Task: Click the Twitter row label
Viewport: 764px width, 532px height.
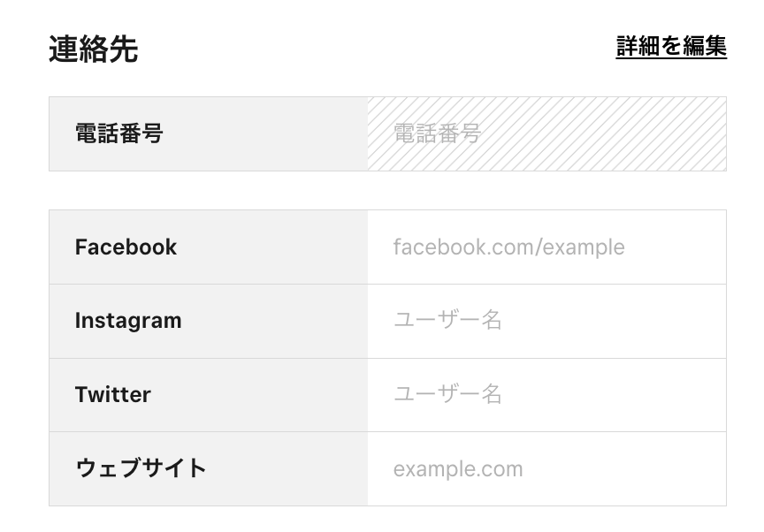Action: click(x=113, y=395)
